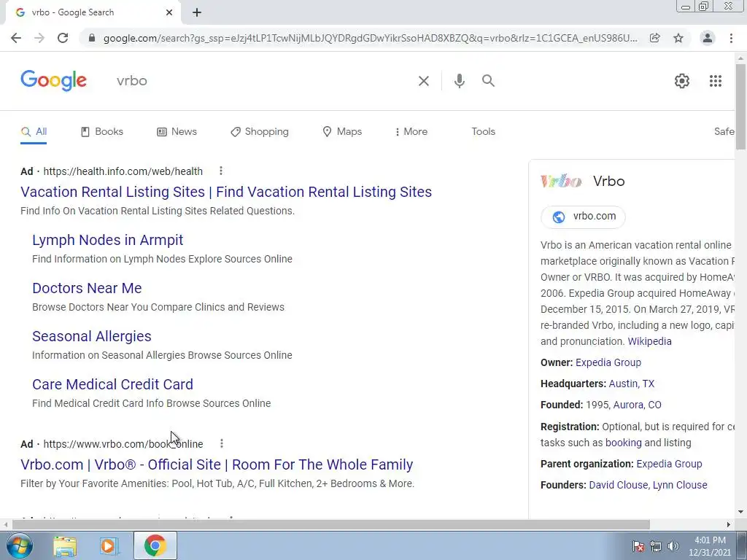
Task: Click the Chrome taskbar icon
Action: click(x=155, y=545)
